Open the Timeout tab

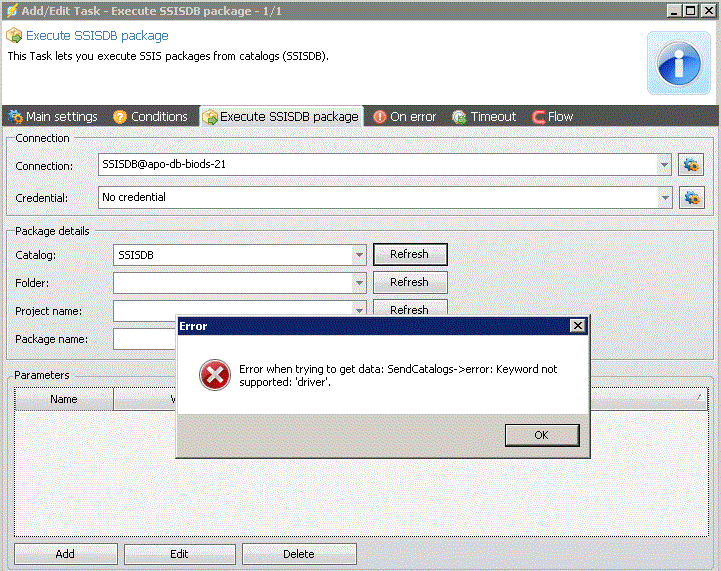pos(484,117)
